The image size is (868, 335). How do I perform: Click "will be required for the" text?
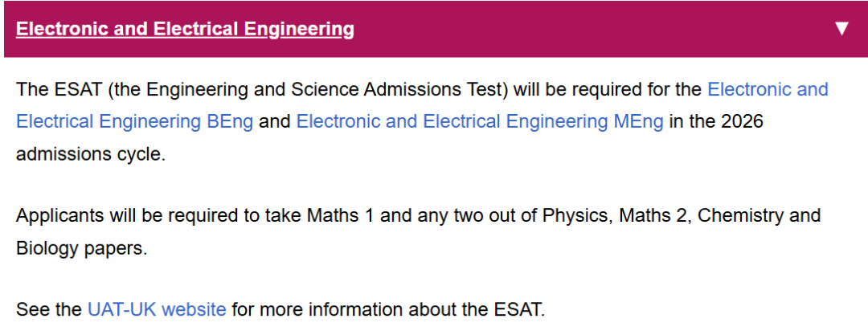coord(608,90)
